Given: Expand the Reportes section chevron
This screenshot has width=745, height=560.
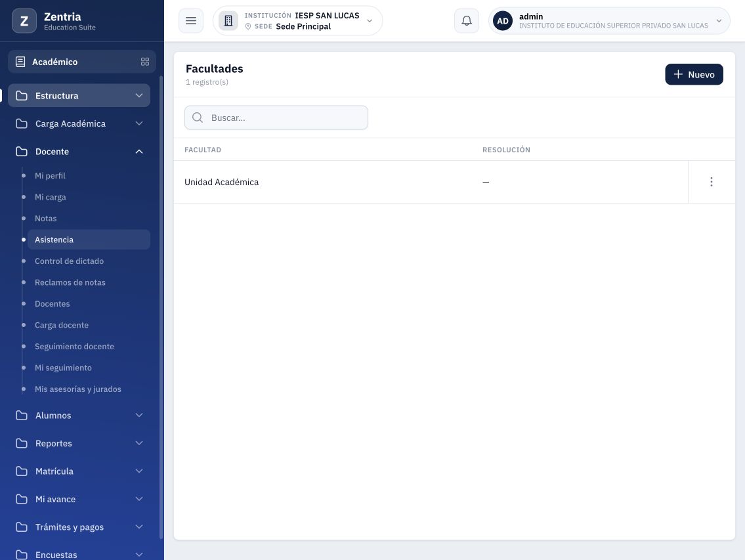Looking at the screenshot, I should pyautogui.click(x=139, y=444).
